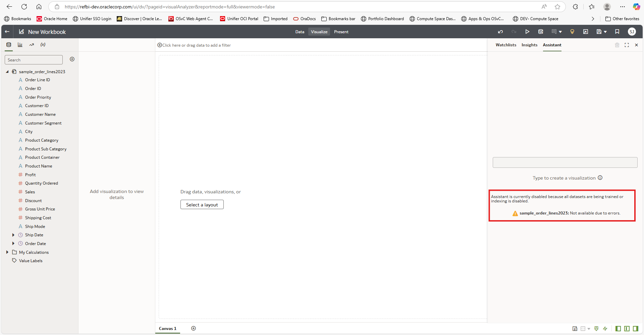
Task: Switch to the Visualize tab
Action: (319, 32)
